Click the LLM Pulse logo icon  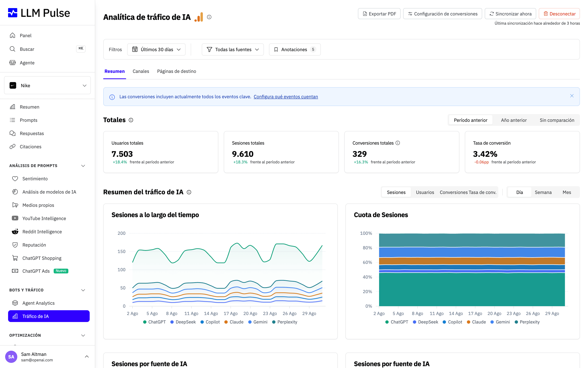coord(13,13)
